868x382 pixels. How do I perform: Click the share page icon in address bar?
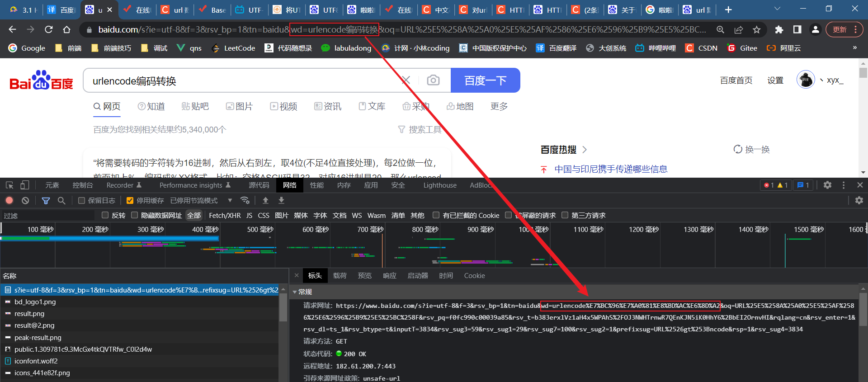click(x=739, y=29)
